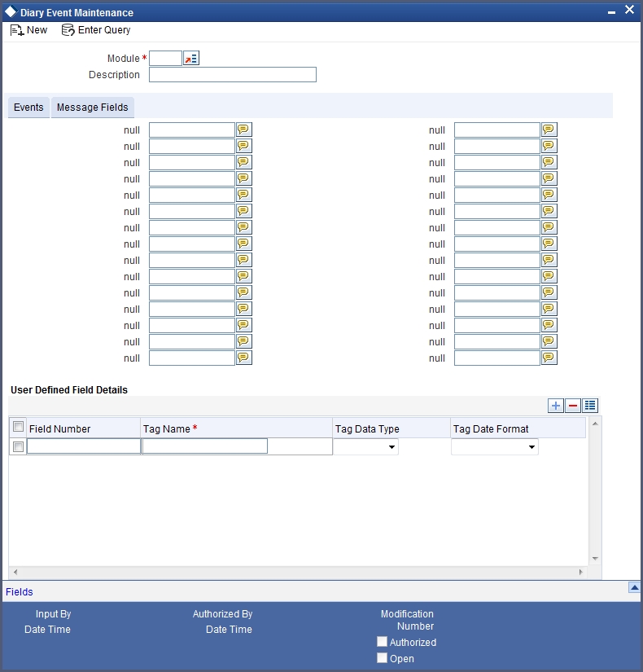This screenshot has width=643, height=672.
Task: Open comment icon of second left null field
Action: (243, 146)
